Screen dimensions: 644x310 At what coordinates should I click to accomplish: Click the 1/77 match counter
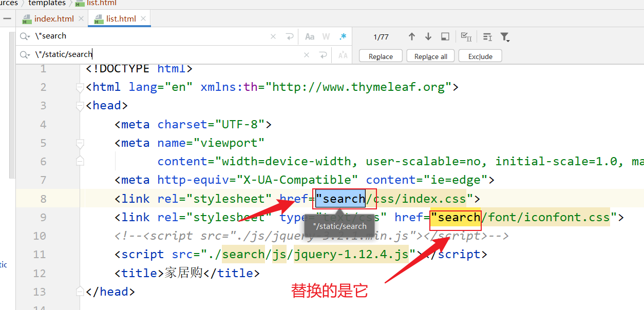[x=381, y=37]
